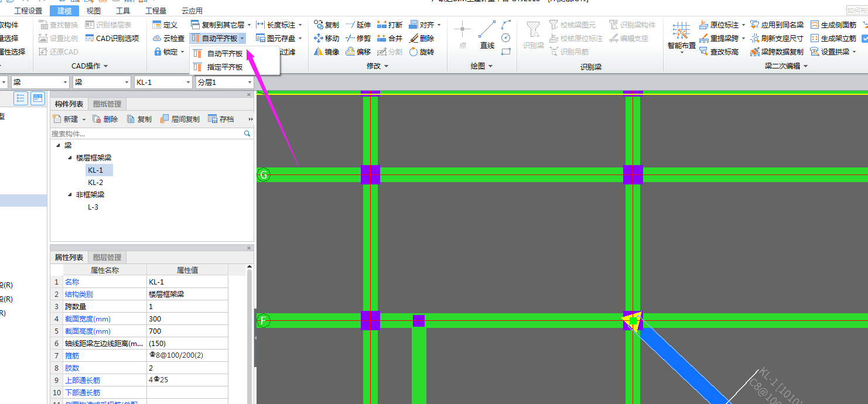Select the 偏移 offset tool
The height and width of the screenshot is (404, 868).
(358, 52)
